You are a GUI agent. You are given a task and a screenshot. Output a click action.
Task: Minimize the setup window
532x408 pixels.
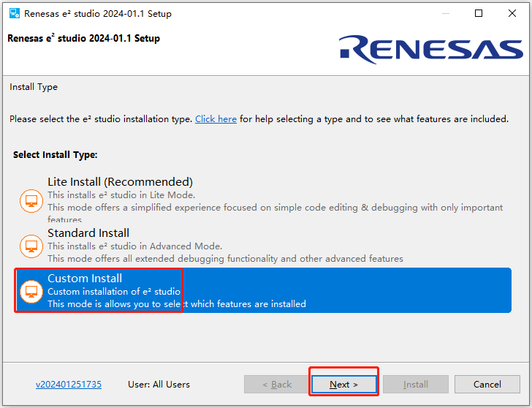tap(445, 13)
